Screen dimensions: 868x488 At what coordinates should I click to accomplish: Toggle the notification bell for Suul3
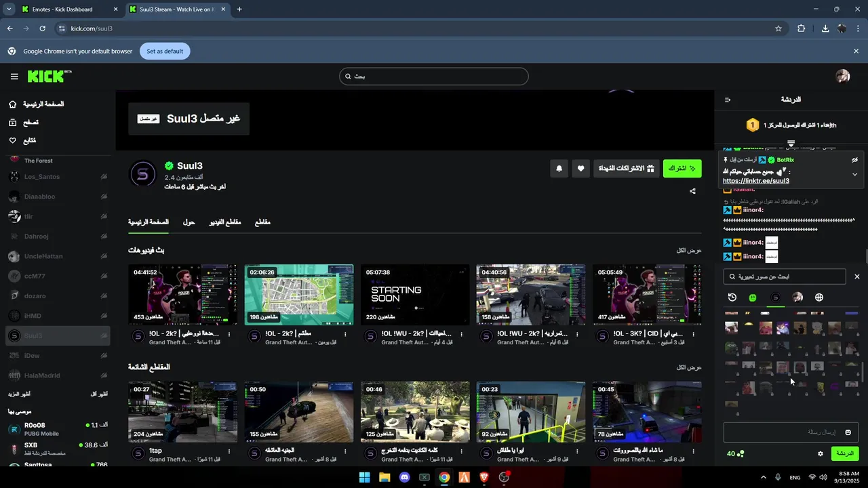click(x=559, y=169)
